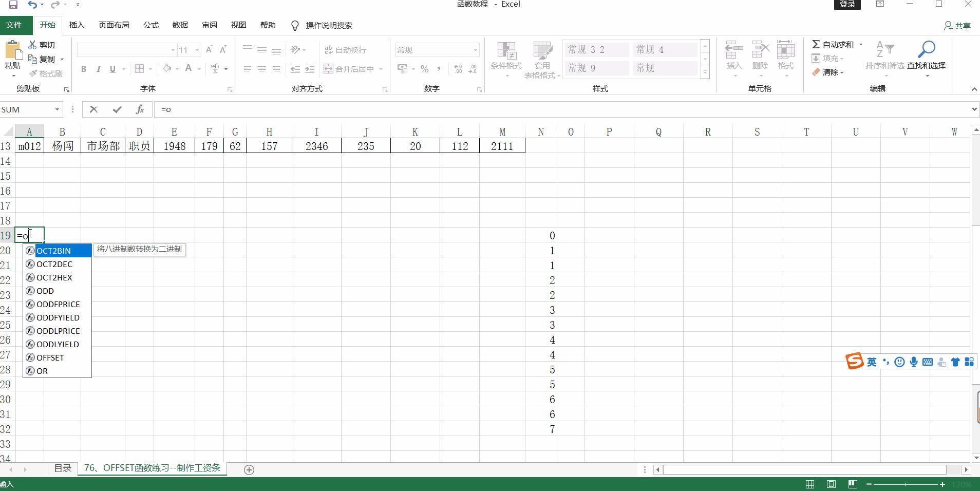Screen dimensions: 980x491
Task: Click the 登录 button
Action: click(846, 5)
